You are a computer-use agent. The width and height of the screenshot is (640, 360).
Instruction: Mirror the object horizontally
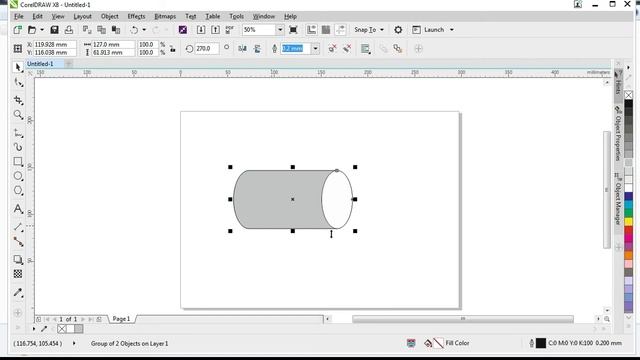point(242,49)
